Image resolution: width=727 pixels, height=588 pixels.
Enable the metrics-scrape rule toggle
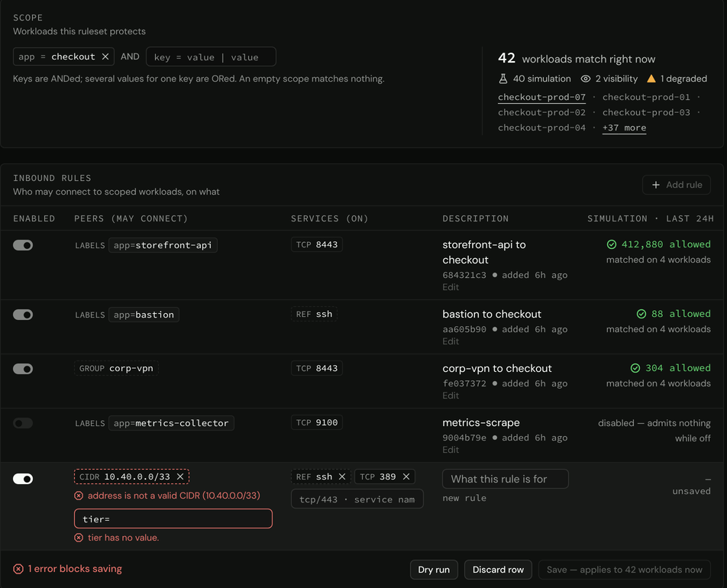pyautogui.click(x=23, y=423)
